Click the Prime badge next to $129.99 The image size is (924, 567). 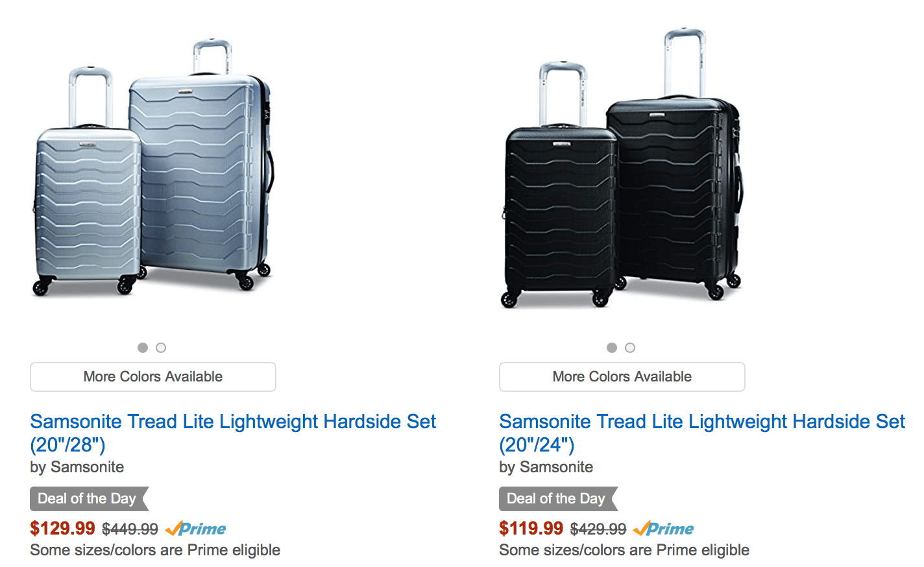(x=197, y=529)
